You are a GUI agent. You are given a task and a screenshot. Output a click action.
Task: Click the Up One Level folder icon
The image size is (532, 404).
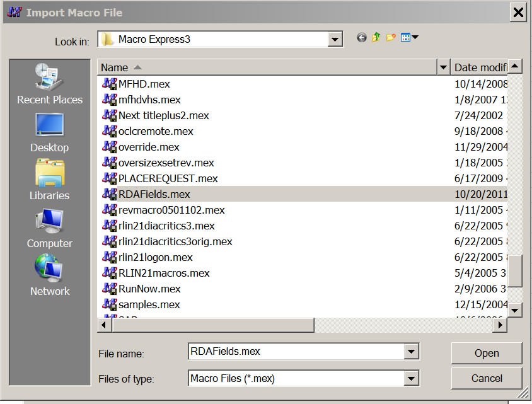tap(376, 38)
